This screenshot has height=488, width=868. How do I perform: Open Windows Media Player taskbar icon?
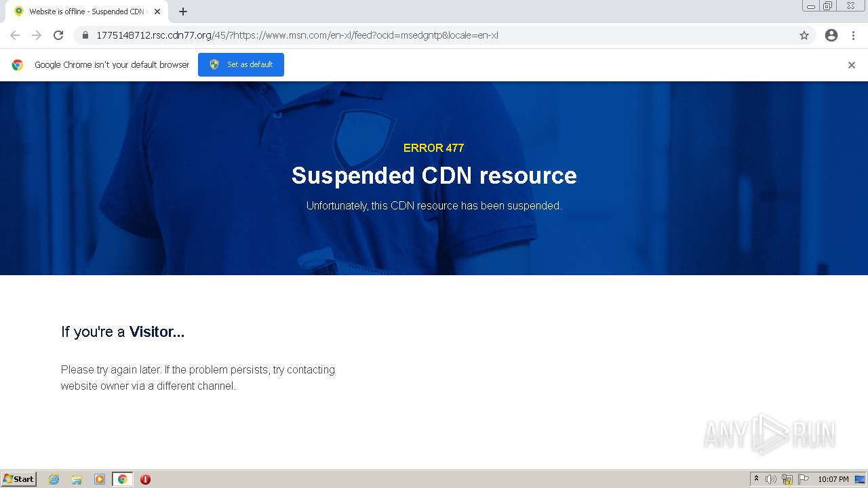point(99,479)
